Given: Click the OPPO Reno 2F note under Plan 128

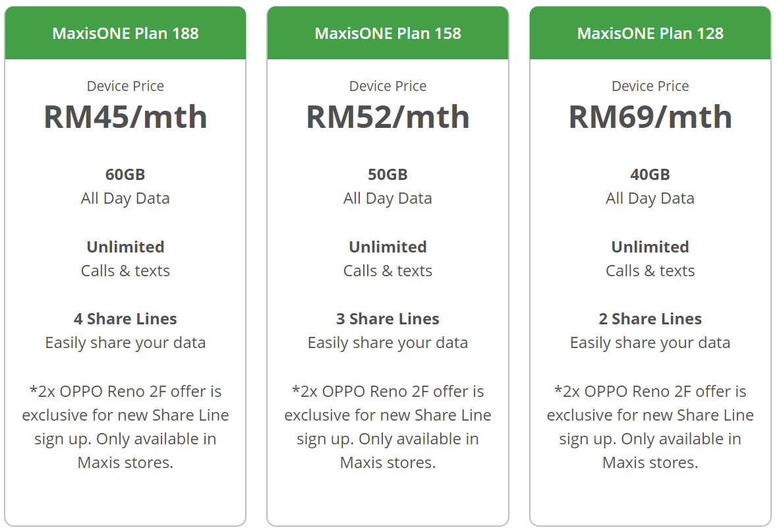Looking at the screenshot, I should point(650,427).
